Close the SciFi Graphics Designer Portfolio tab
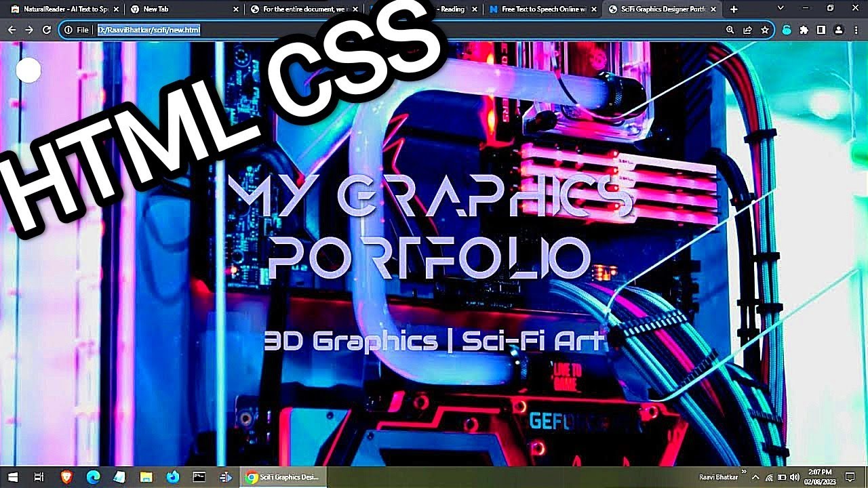This screenshot has height=488, width=868. point(714,9)
